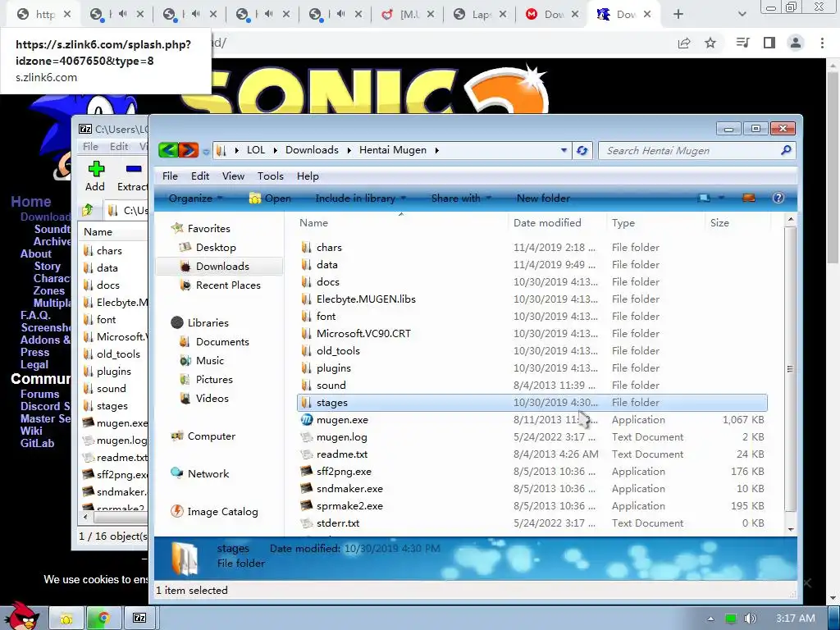The height and width of the screenshot is (630, 840).
Task: Sort by the Date modified column
Action: (547, 223)
